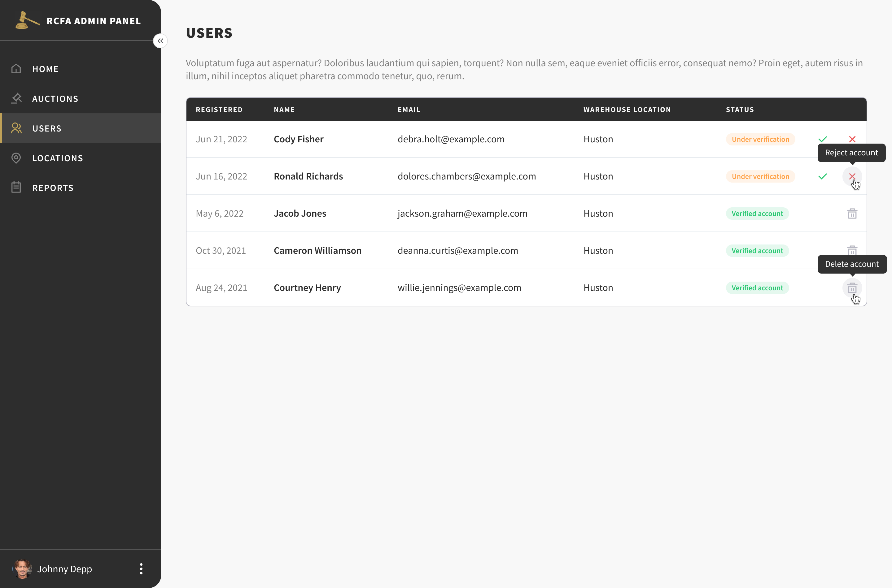This screenshot has height=588, width=892.
Task: Click the Users people icon
Action: tap(16, 128)
